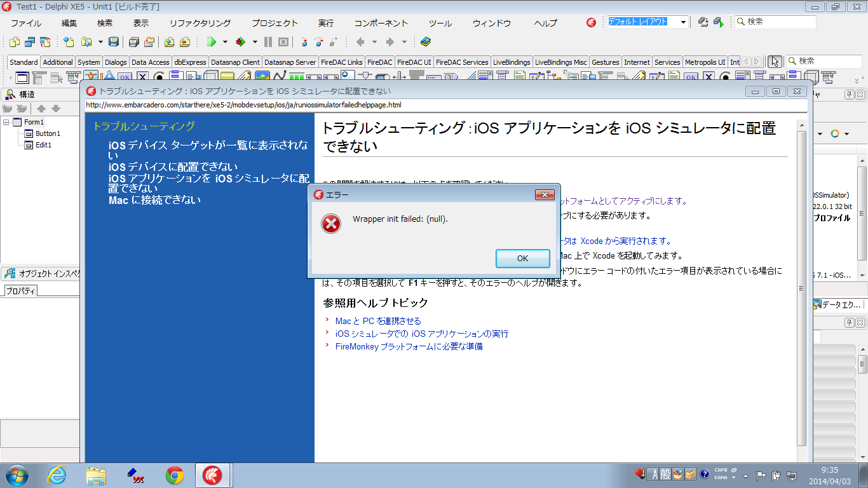
Task: Select the FireDAC UI palette tab
Action: (x=414, y=62)
